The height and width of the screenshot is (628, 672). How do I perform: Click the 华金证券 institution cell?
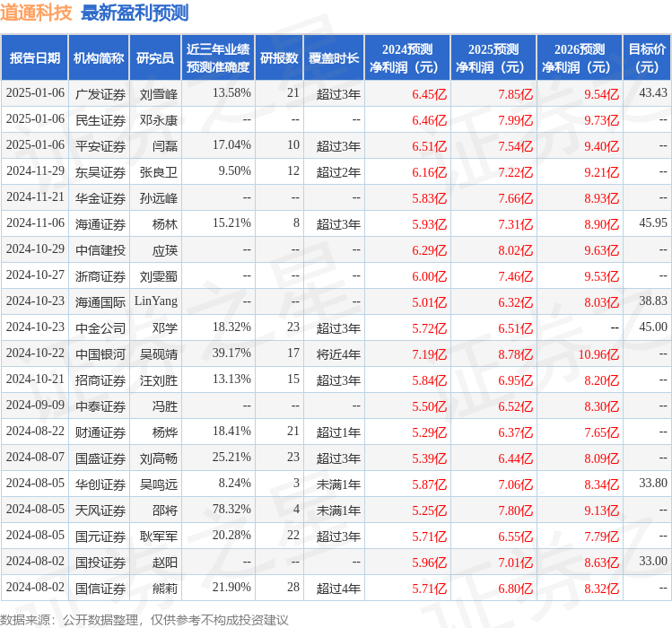tap(100, 198)
